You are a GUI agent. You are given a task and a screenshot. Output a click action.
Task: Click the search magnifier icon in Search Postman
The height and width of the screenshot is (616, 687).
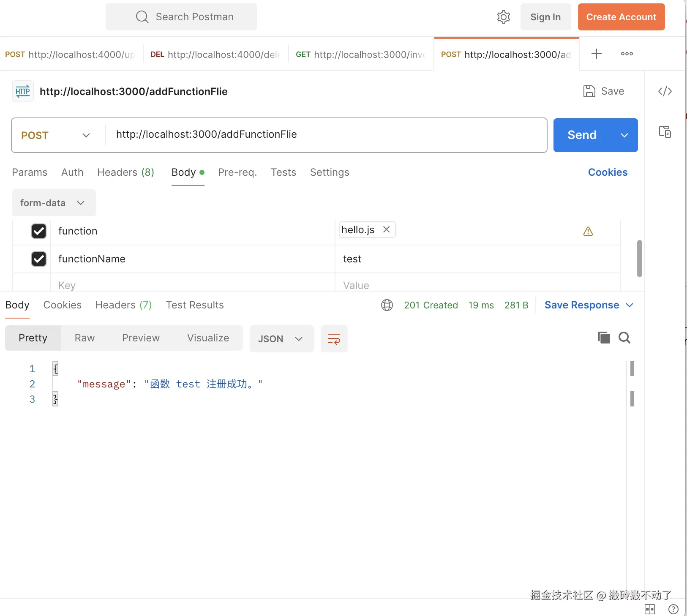pos(142,17)
